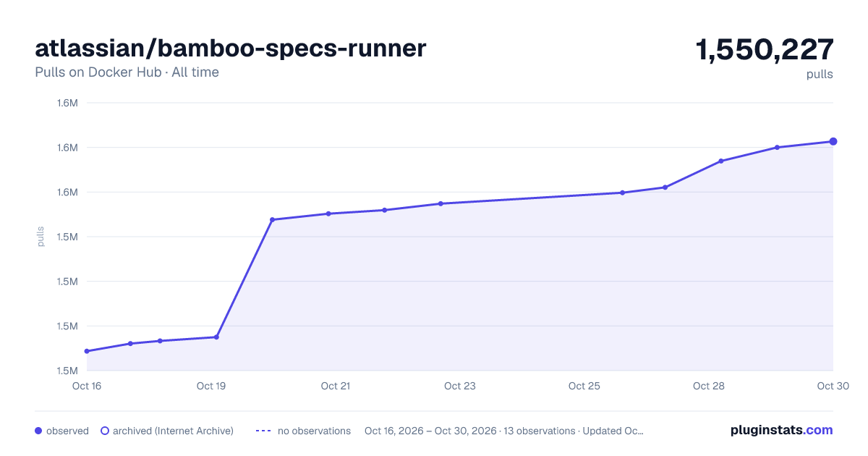Image resolution: width=868 pixels, height=456 pixels.
Task: Click the 'pulls' label under the total
Action: pyautogui.click(x=820, y=75)
